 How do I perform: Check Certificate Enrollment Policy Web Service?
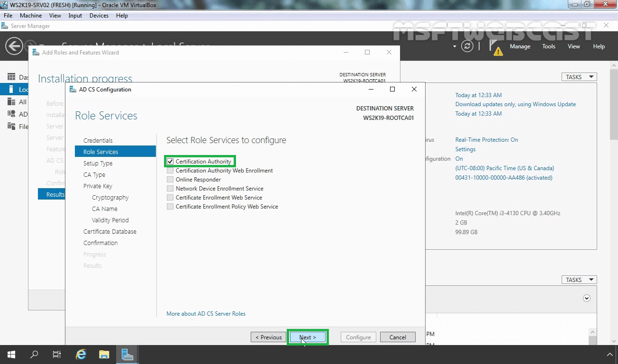[x=170, y=207]
